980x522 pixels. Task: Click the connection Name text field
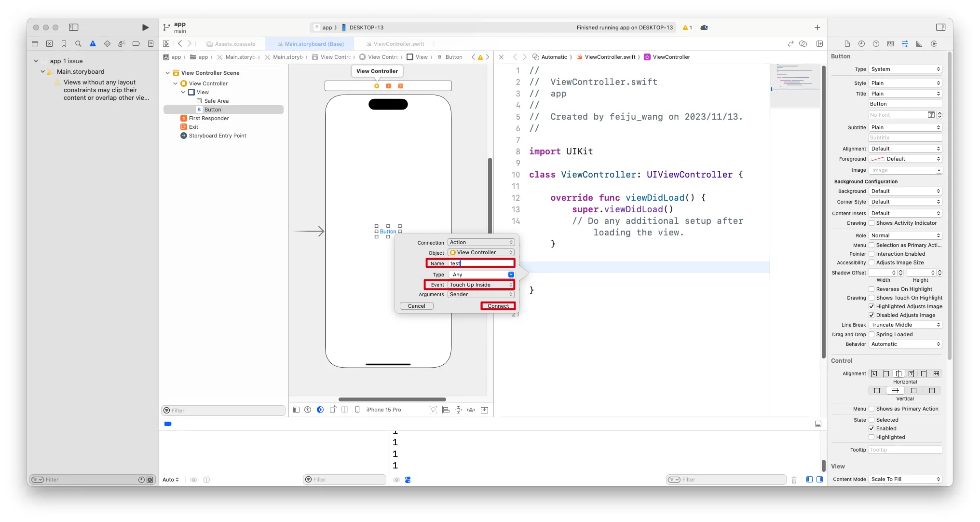point(481,263)
